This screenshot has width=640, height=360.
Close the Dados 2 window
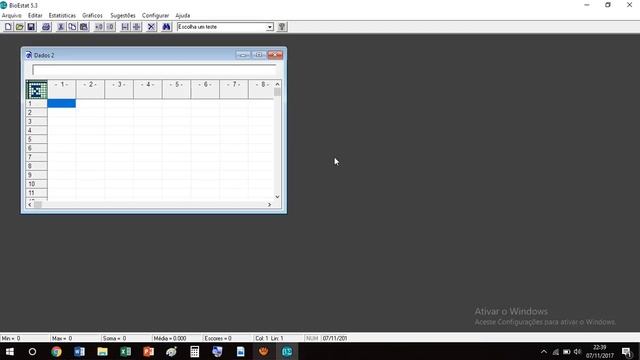(x=275, y=55)
